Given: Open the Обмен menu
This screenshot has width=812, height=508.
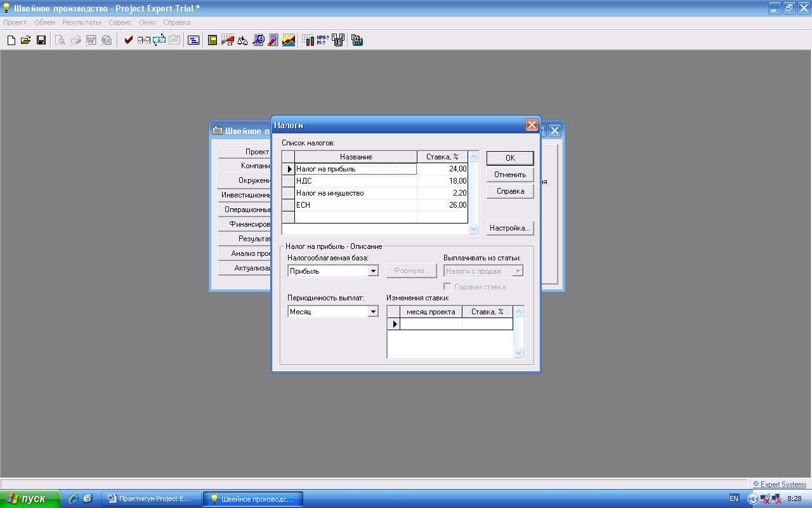Looking at the screenshot, I should pyautogui.click(x=44, y=22).
